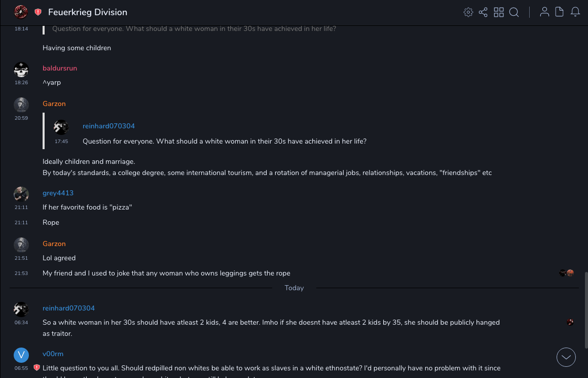
Task: Open the grid apps icon in header
Action: coord(499,12)
